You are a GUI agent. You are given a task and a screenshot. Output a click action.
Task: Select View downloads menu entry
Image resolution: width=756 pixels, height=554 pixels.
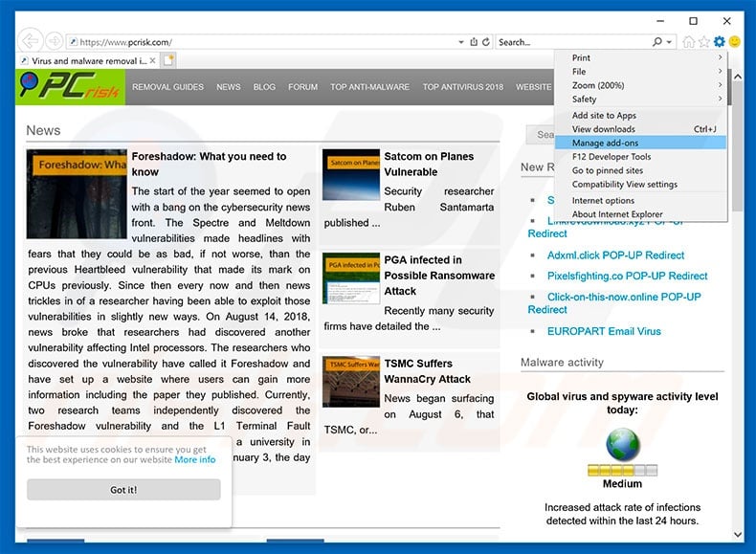coord(641,129)
